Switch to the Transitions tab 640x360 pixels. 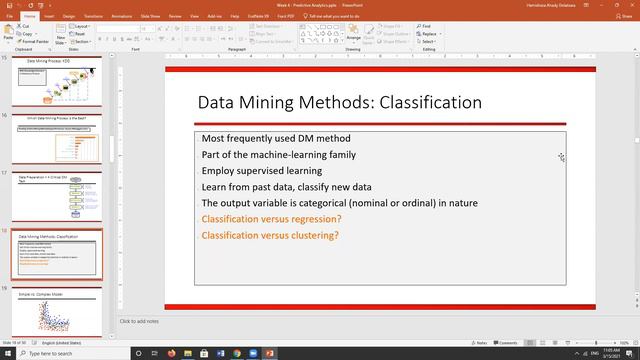tap(93, 16)
